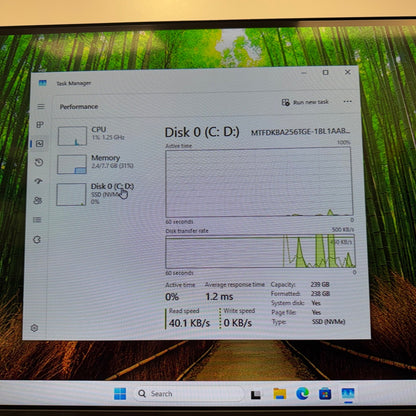Screen dimensions: 416x416
Task: Open Task View from taskbar
Action: pos(256,395)
